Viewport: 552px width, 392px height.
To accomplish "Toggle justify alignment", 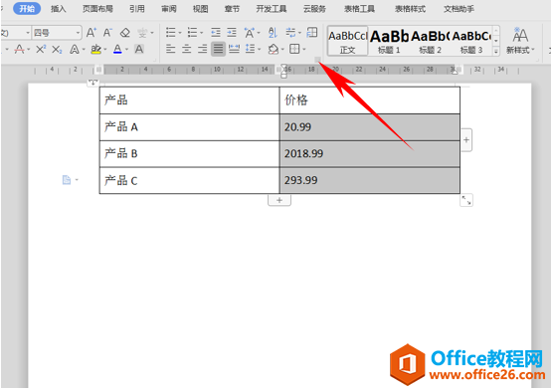I will [x=218, y=50].
